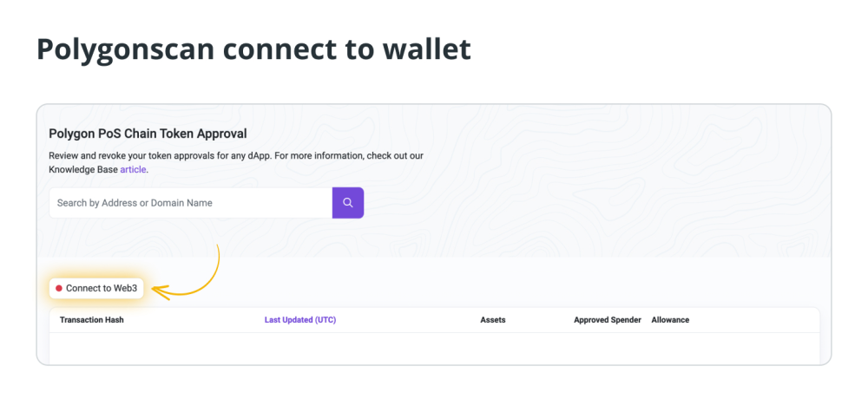Click the purple magnifier search button
This screenshot has height=399, width=868.
click(348, 203)
